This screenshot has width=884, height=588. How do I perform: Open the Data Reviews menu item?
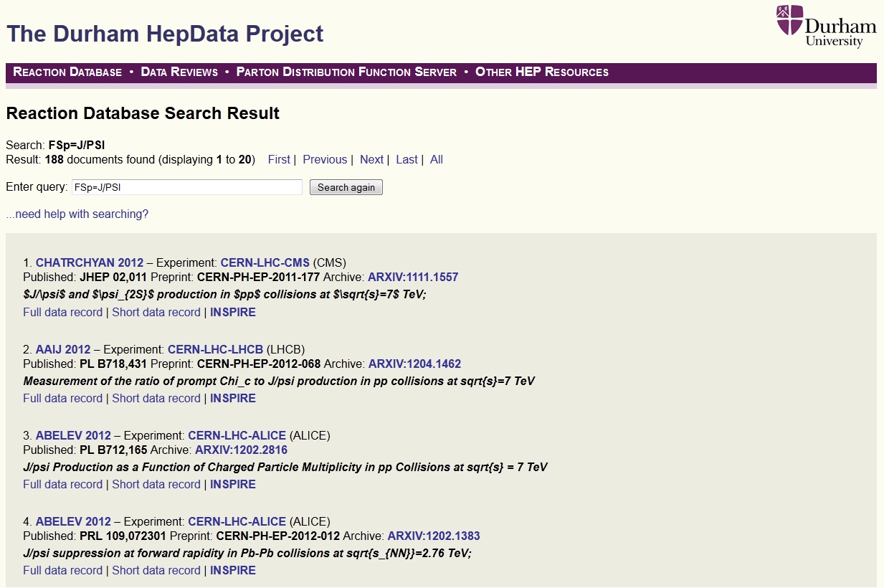(179, 72)
